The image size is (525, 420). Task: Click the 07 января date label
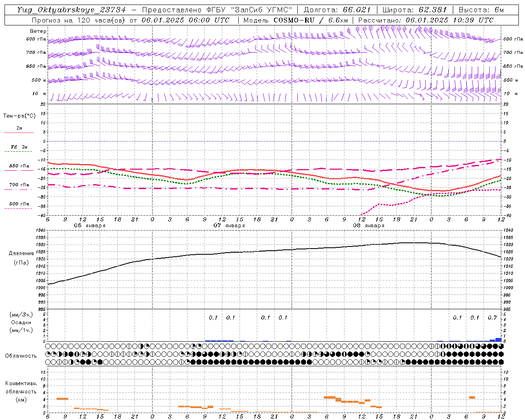(x=229, y=226)
